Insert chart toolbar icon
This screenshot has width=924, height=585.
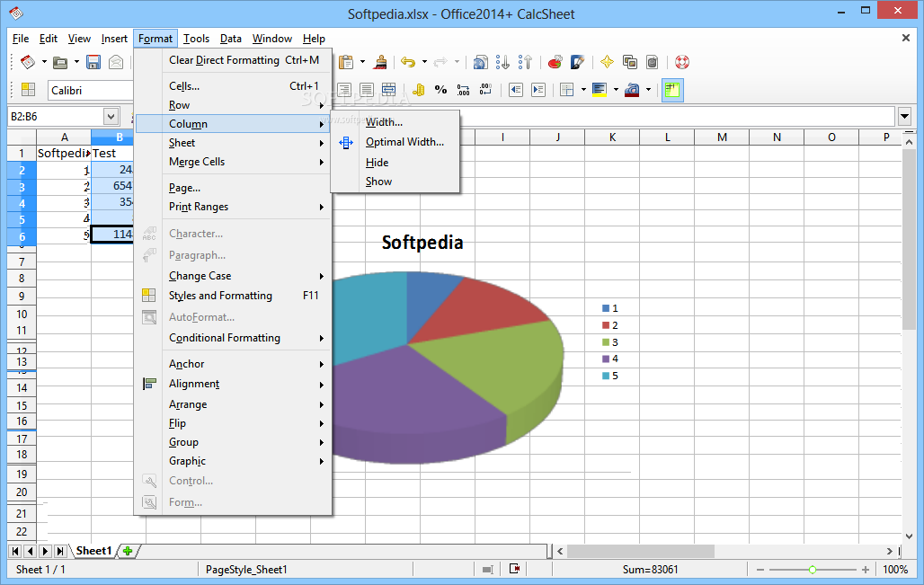(x=555, y=62)
